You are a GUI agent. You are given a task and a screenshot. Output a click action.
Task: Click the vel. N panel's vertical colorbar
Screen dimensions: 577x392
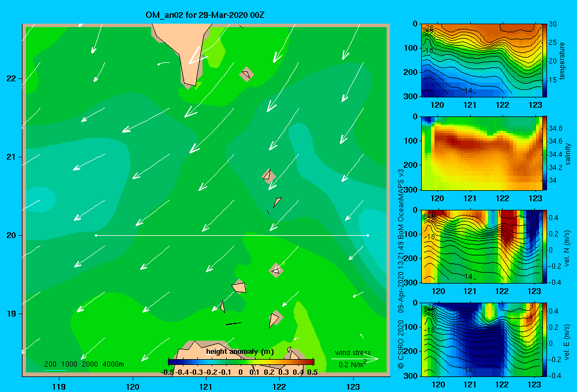tap(545, 247)
